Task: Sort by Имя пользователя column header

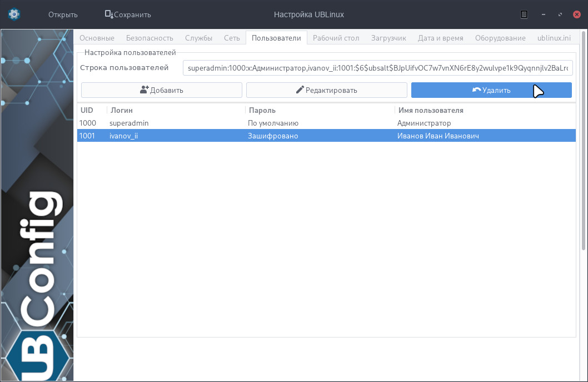Action: click(485, 110)
